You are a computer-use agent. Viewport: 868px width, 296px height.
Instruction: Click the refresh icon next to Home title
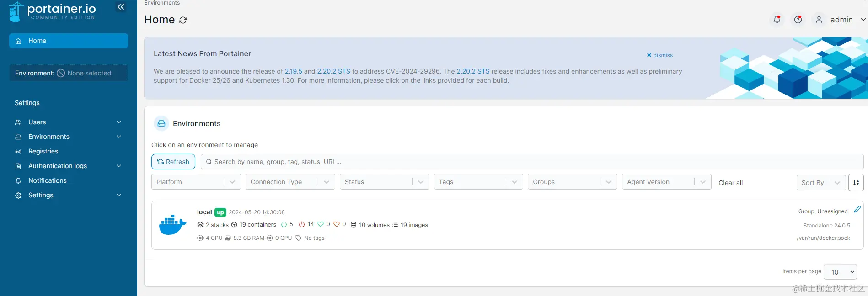click(183, 20)
